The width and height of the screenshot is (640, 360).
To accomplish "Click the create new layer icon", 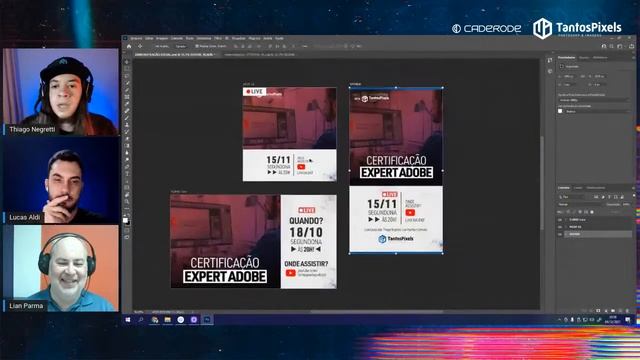I will (x=620, y=311).
